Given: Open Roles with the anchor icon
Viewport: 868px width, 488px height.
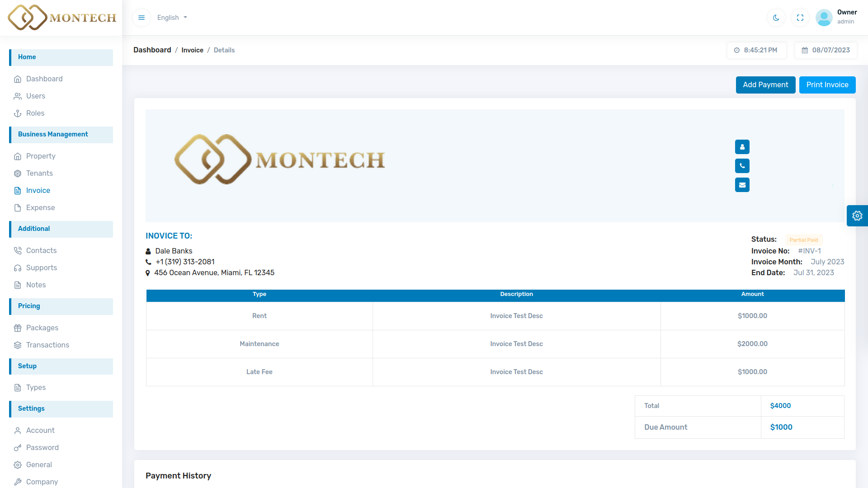Looking at the screenshot, I should click(35, 113).
